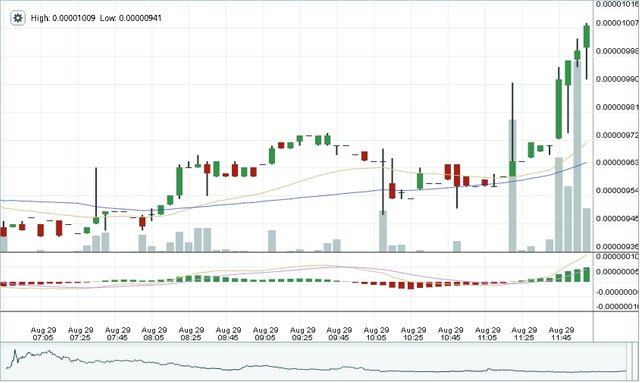
Task: Click the tallest grey volume bar
Action: click(577, 156)
